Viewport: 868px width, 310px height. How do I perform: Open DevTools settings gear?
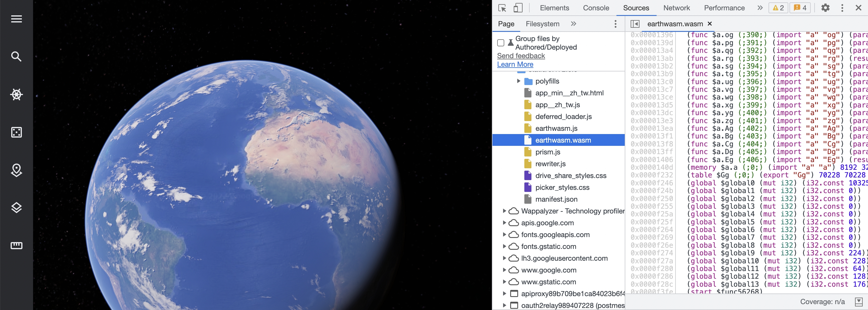(x=825, y=8)
